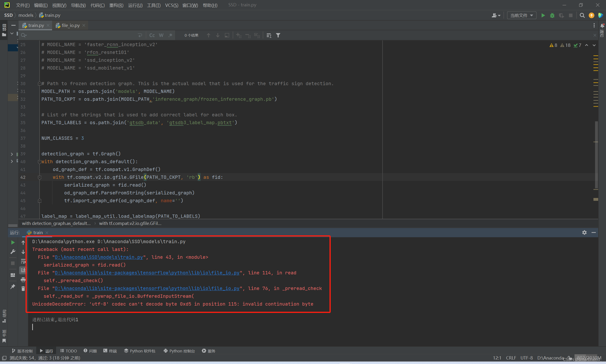
Task: Toggle search in selection only
Action: pos(227,35)
